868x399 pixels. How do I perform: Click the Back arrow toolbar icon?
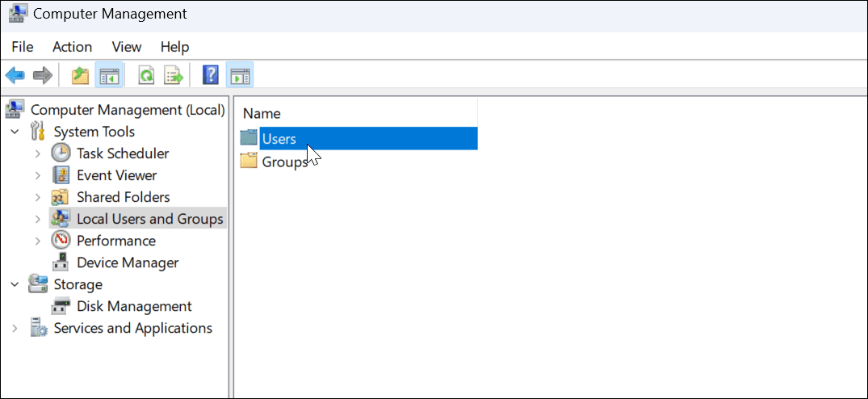15,74
